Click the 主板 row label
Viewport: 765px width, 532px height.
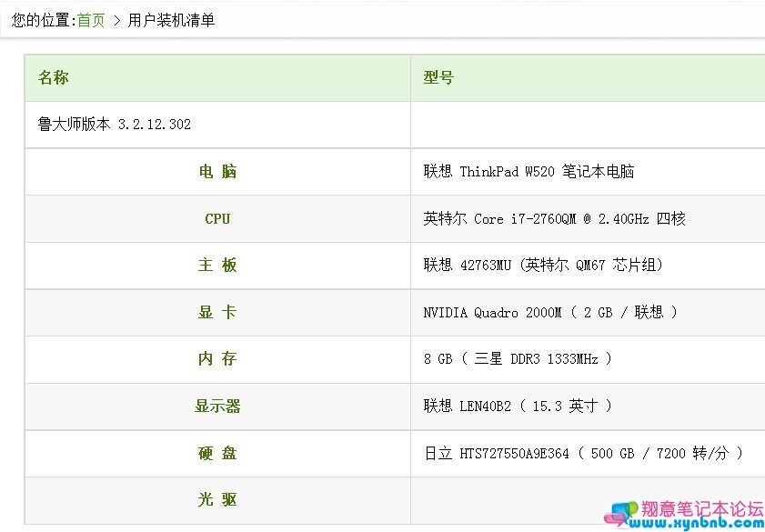pos(217,266)
